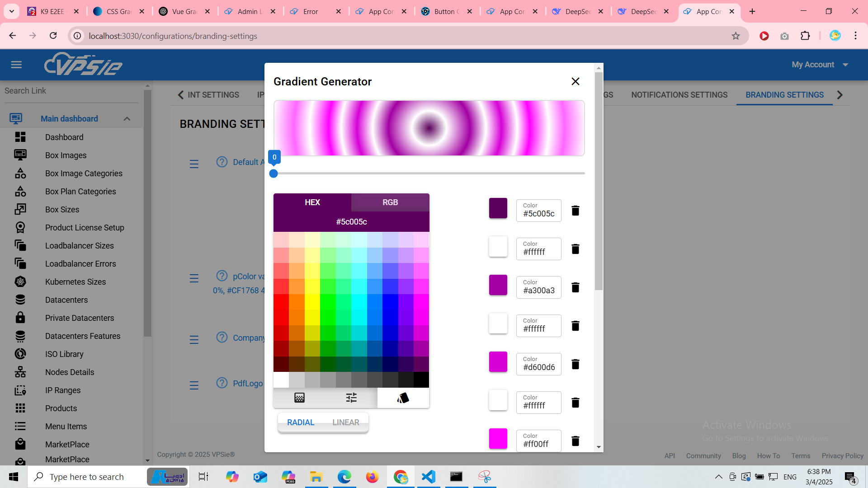Open color picker sliders mode icon
868x488 pixels.
click(x=351, y=398)
